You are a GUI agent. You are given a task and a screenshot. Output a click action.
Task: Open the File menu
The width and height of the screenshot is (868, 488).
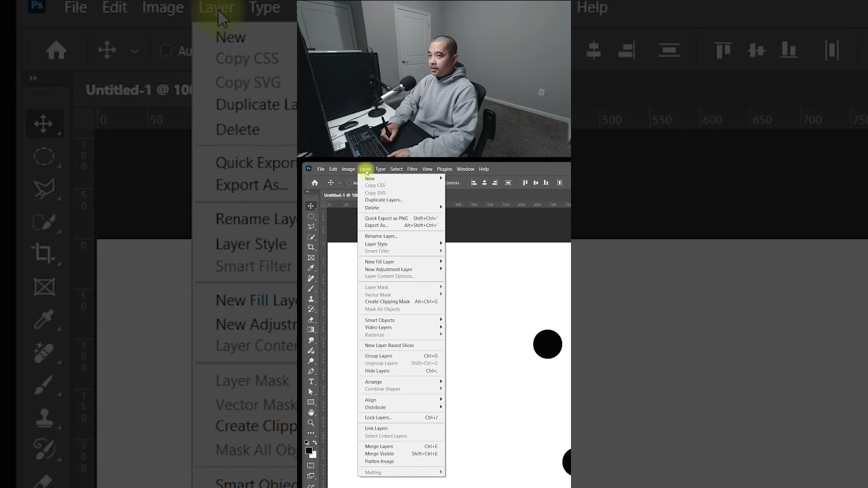point(321,169)
